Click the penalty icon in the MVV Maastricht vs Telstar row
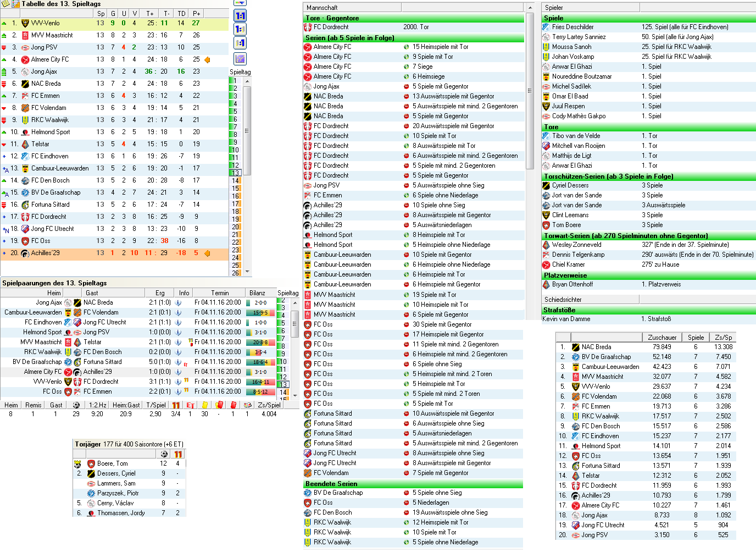756x552 pixels. (190, 341)
